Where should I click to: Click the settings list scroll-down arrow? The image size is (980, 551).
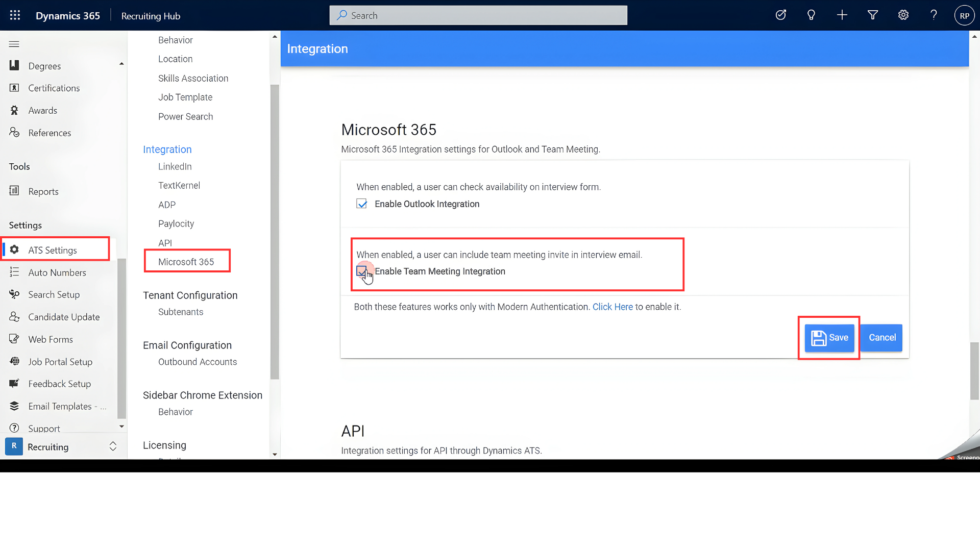click(x=275, y=454)
